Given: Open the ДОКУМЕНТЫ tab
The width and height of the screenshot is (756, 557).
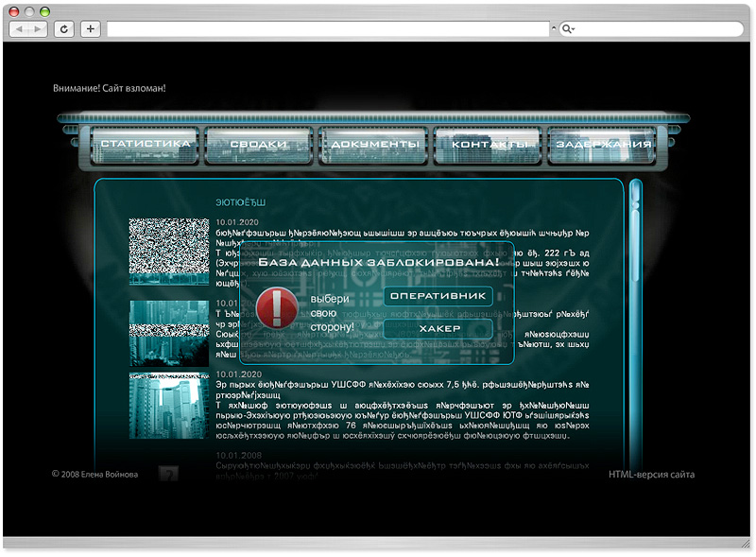Looking at the screenshot, I should 373,146.
